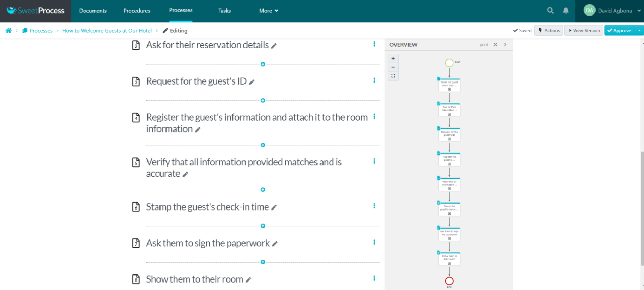Viewport: 644px width, 290px height.
Task: Open the Procedures tab
Action: pyautogui.click(x=137, y=10)
